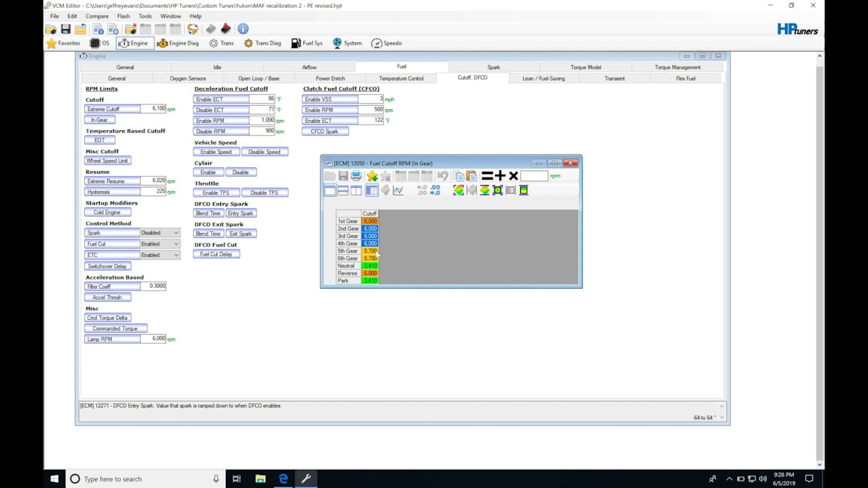Select the 5th Gear cutoff cell
The height and width of the screenshot is (488, 868).
point(370,251)
